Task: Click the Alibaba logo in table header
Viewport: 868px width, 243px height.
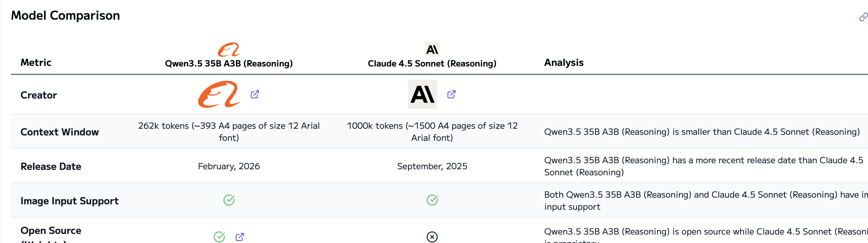Action: (x=229, y=50)
